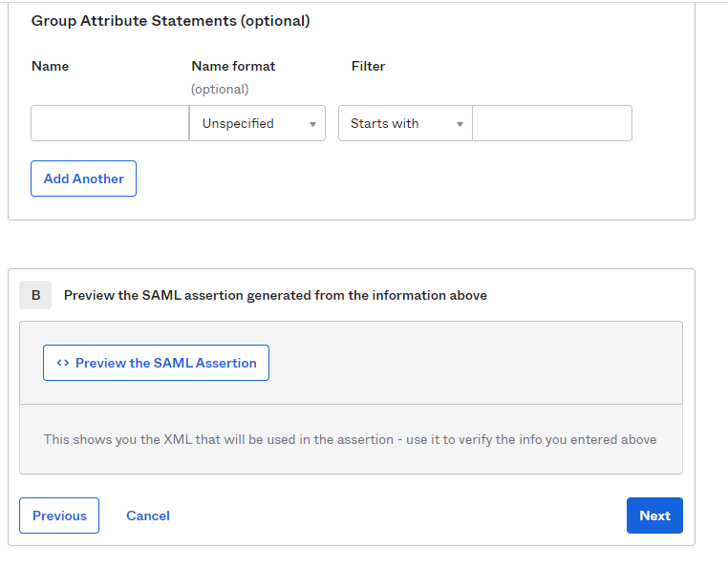Click the Name column label
The height and width of the screenshot is (568, 728).
[x=50, y=67]
